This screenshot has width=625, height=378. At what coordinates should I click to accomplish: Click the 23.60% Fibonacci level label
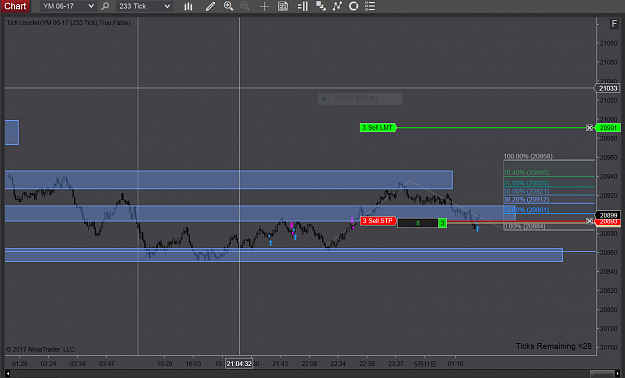click(x=526, y=210)
